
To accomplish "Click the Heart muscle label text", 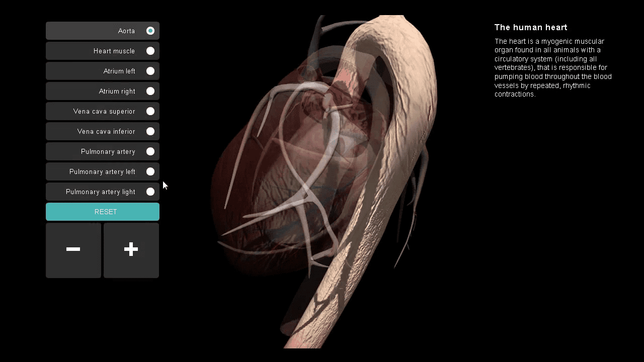I will pos(114,51).
